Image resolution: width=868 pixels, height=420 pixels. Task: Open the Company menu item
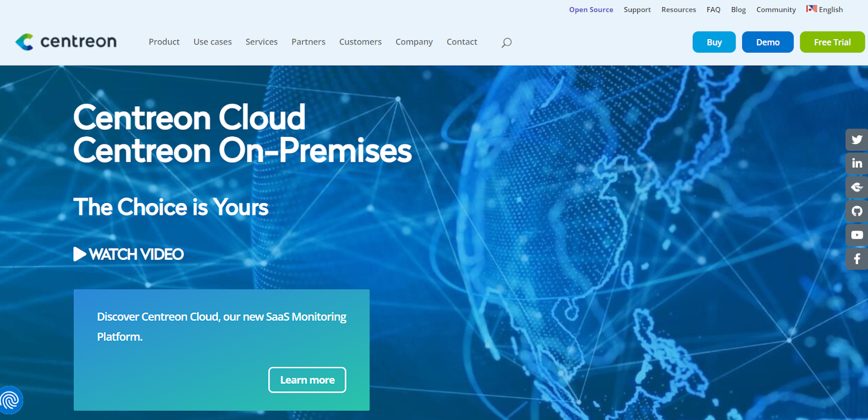(414, 42)
